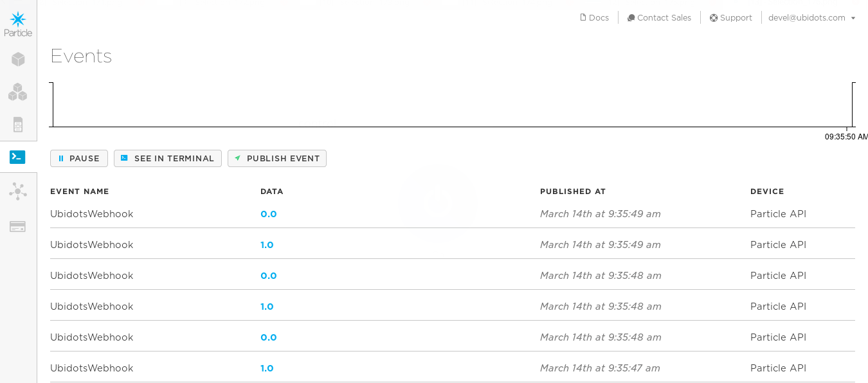Click the Contact Sales link
Image resolution: width=868 pixels, height=383 pixels.
click(659, 18)
